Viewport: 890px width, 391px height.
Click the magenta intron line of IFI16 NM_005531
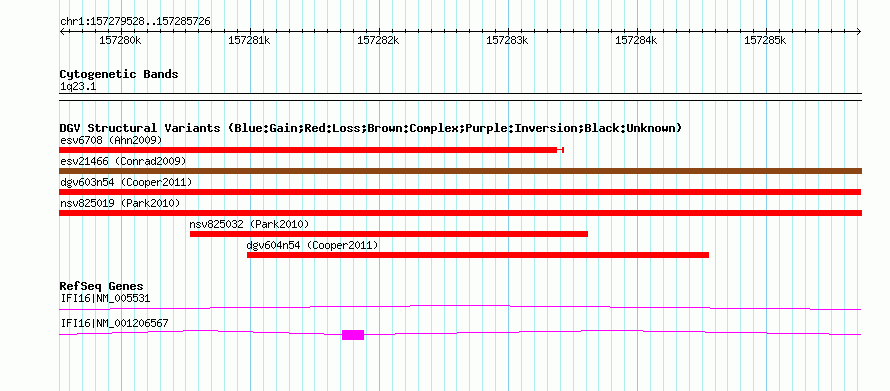pos(460,308)
